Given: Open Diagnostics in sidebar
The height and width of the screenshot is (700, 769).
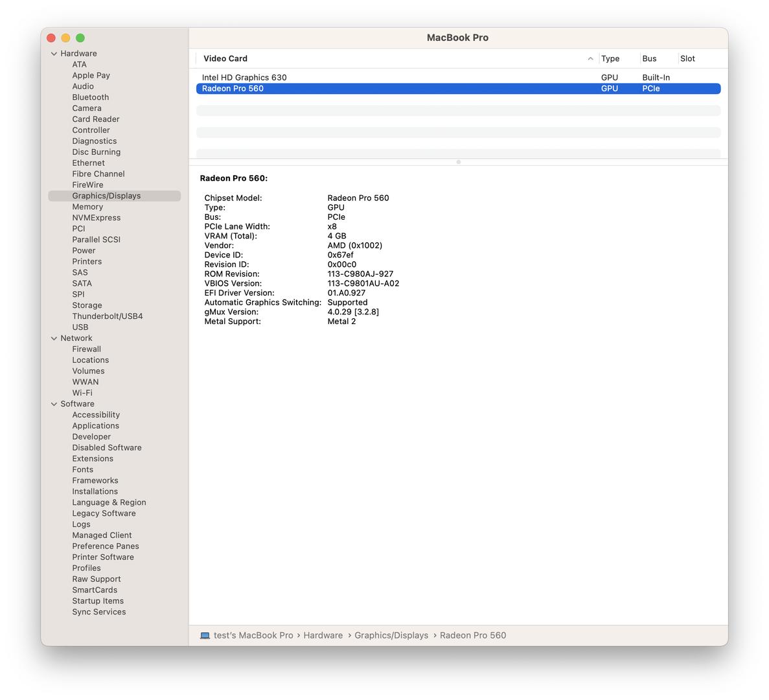Looking at the screenshot, I should pos(94,141).
